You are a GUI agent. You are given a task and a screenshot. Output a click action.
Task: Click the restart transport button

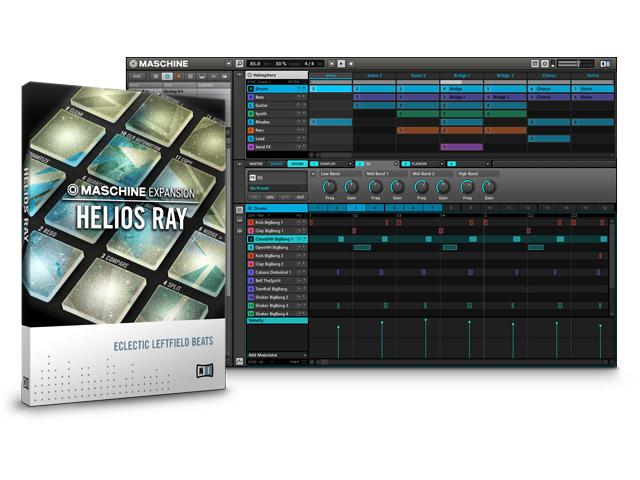331,64
